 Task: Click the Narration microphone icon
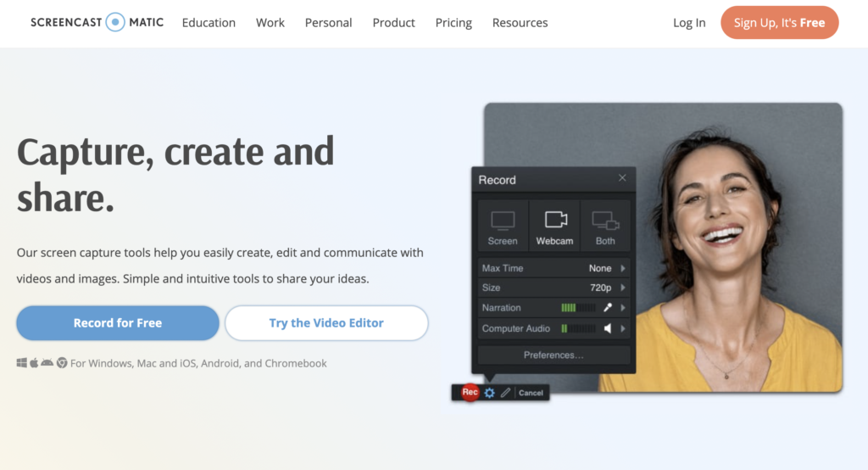coord(608,308)
